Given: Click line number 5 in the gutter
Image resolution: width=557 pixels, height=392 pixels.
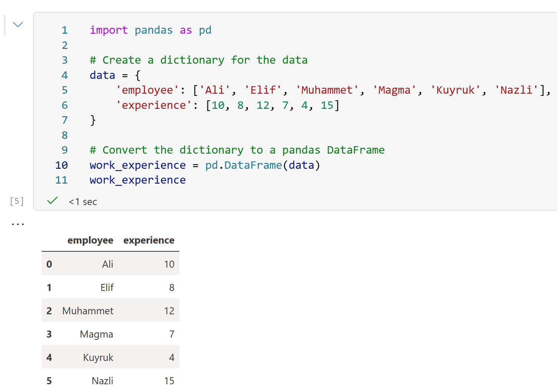Looking at the screenshot, I should click(x=64, y=90).
